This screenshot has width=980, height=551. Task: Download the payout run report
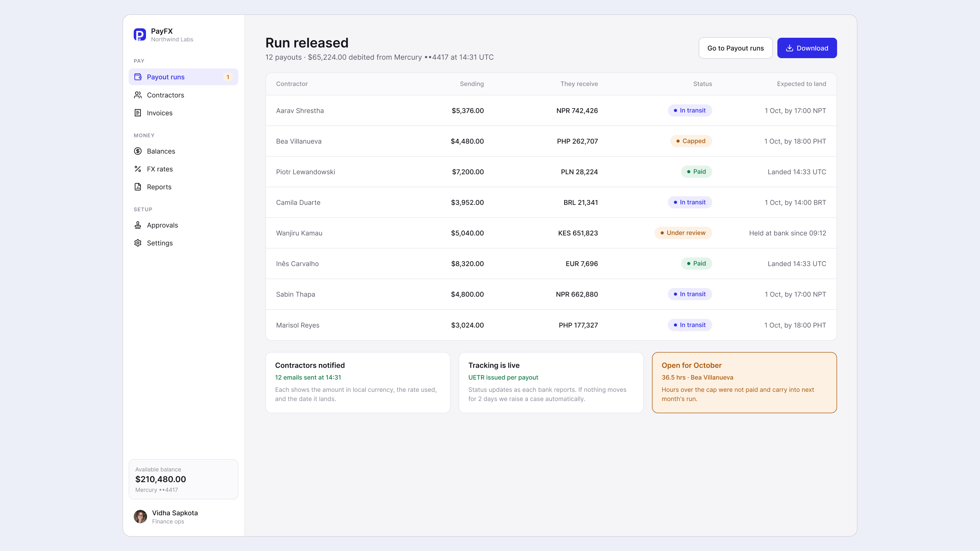807,48
